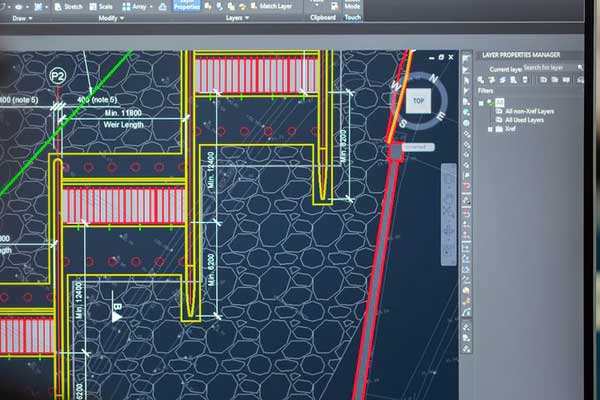The height and width of the screenshot is (400, 600).
Task: Expand the Xref filter node
Action: [490, 130]
